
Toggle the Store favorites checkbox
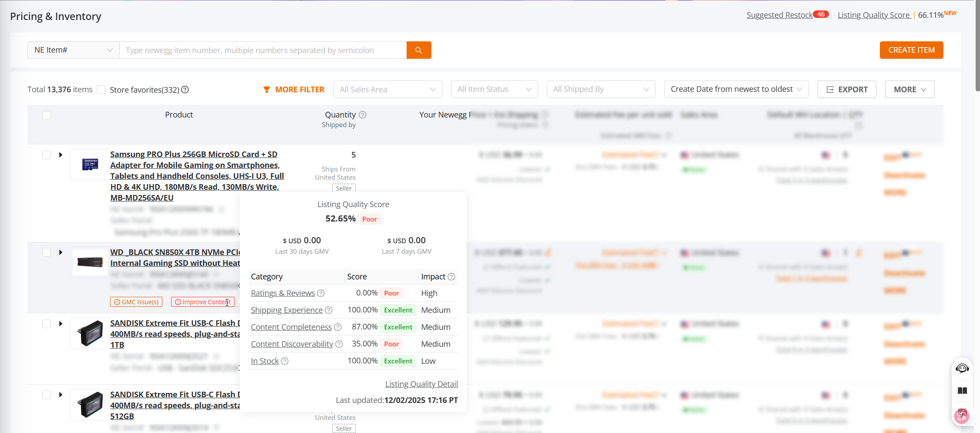click(x=101, y=90)
